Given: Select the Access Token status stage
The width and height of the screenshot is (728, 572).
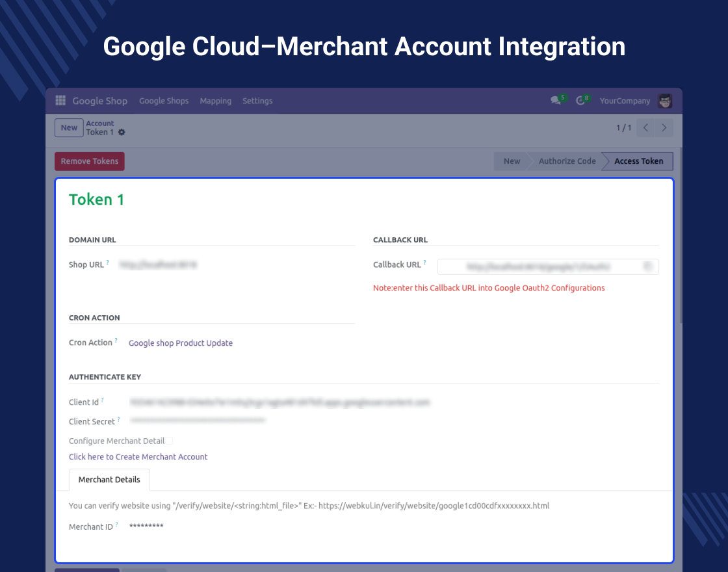Looking at the screenshot, I should 638,161.
